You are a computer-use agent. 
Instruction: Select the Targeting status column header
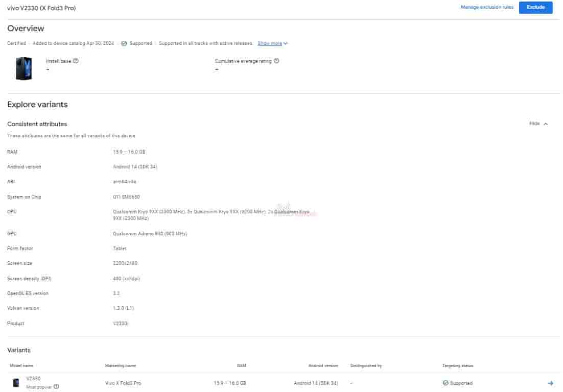457,365
